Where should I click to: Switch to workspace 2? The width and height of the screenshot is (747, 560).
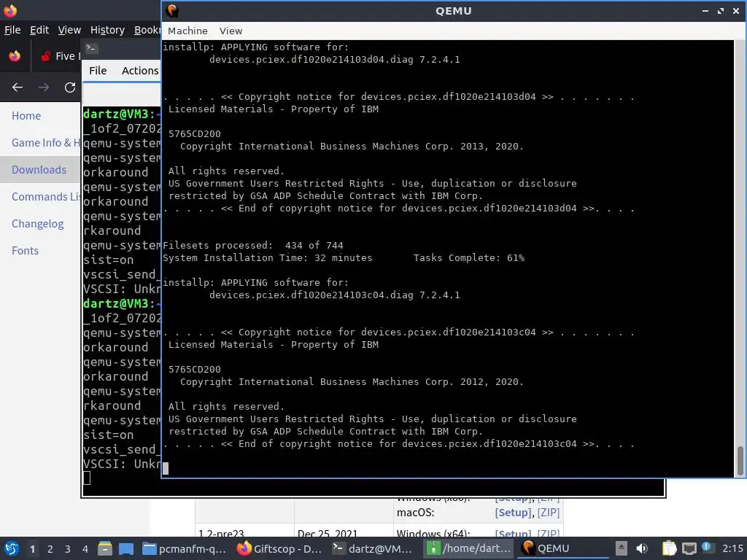(50, 549)
